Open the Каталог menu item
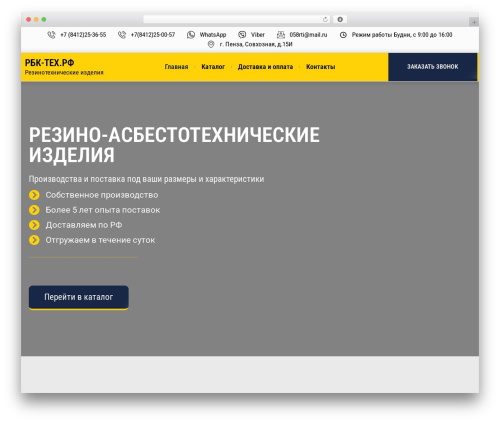Viewport: 500px width, 423px height. pos(213,67)
